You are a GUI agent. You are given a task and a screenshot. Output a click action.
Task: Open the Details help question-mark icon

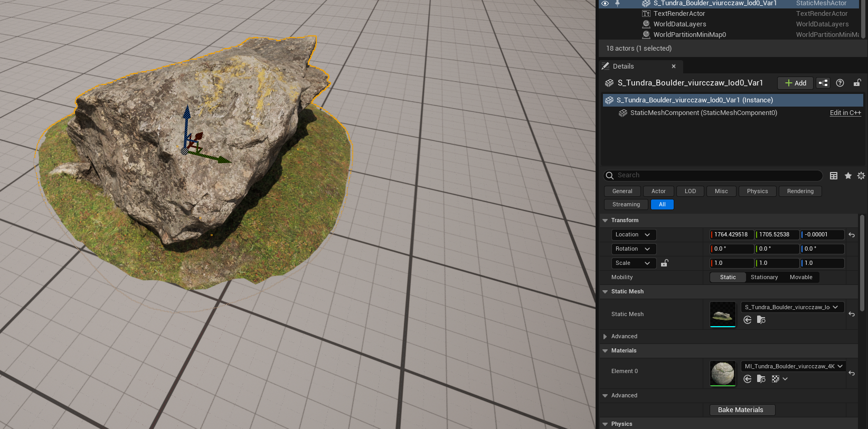[840, 83]
